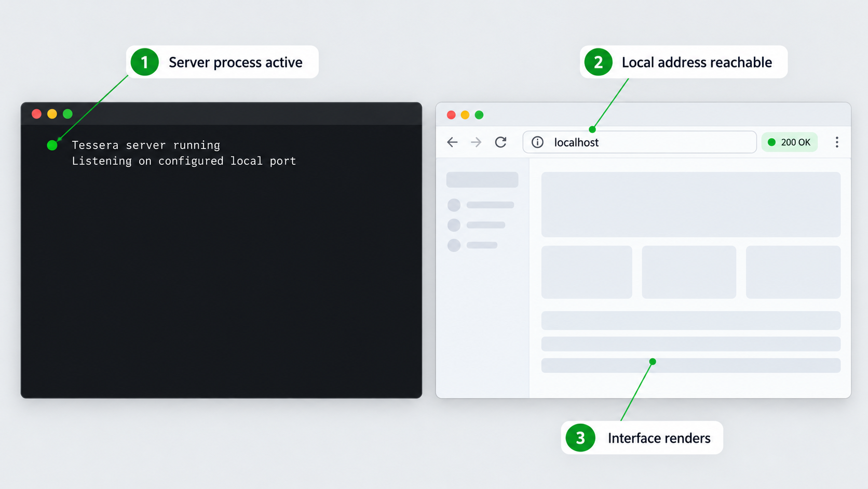The height and width of the screenshot is (489, 868).
Task: Open the browser three-dot menu
Action: (x=837, y=142)
